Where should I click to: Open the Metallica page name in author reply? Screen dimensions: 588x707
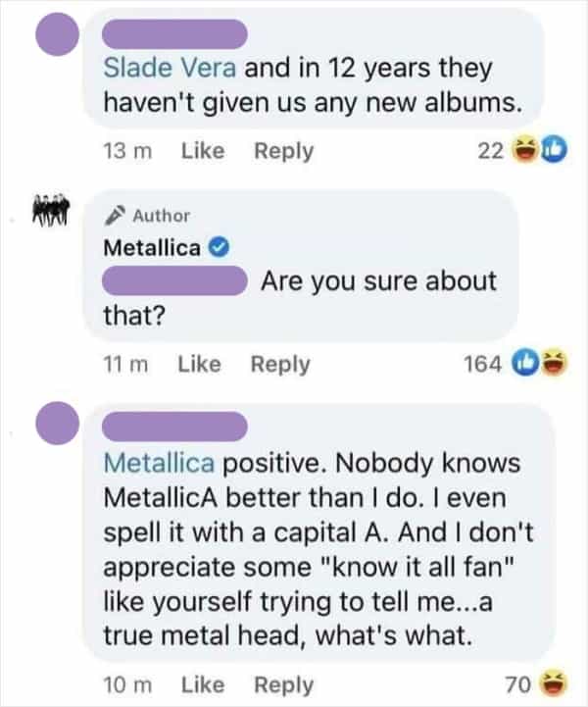point(152,247)
